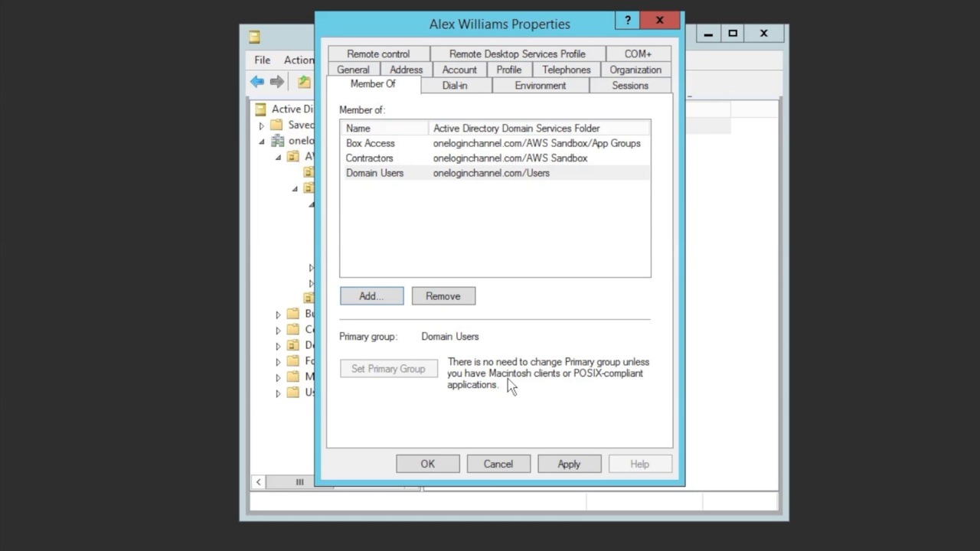Click OK to confirm properties
This screenshot has height=551, width=980.
427,464
